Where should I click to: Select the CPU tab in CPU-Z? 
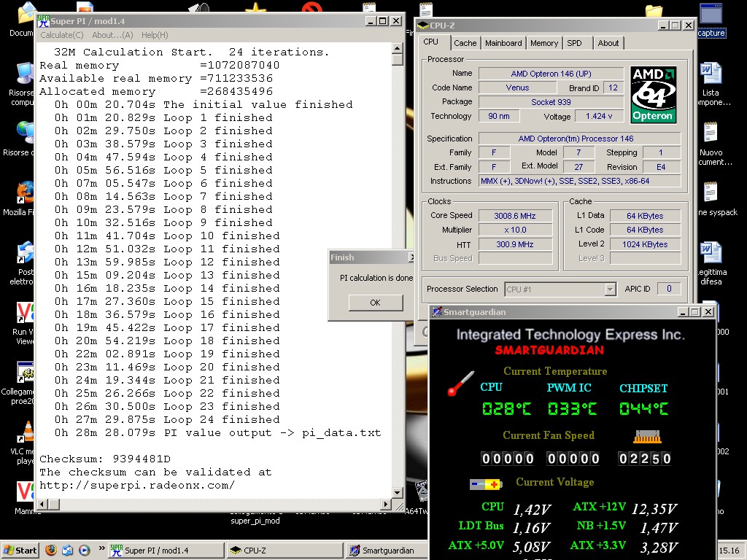(x=433, y=42)
